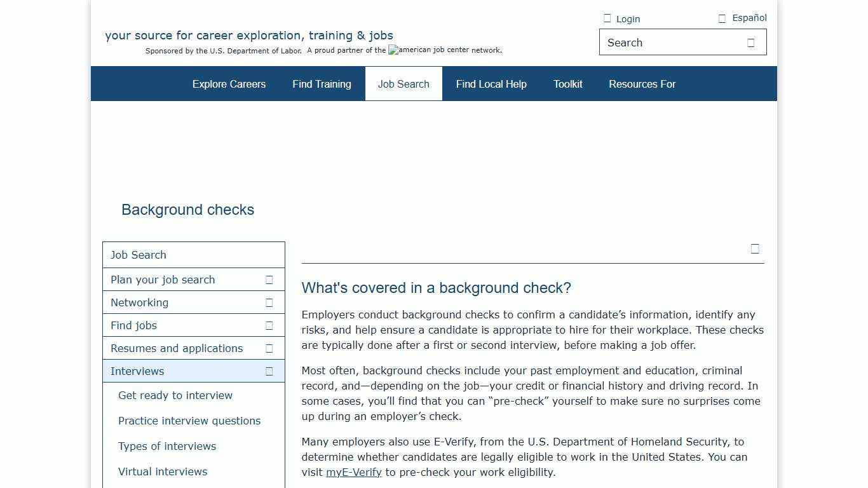Viewport: 868px width, 488px height.
Task: Collapse the Interviews section
Action: (x=268, y=371)
